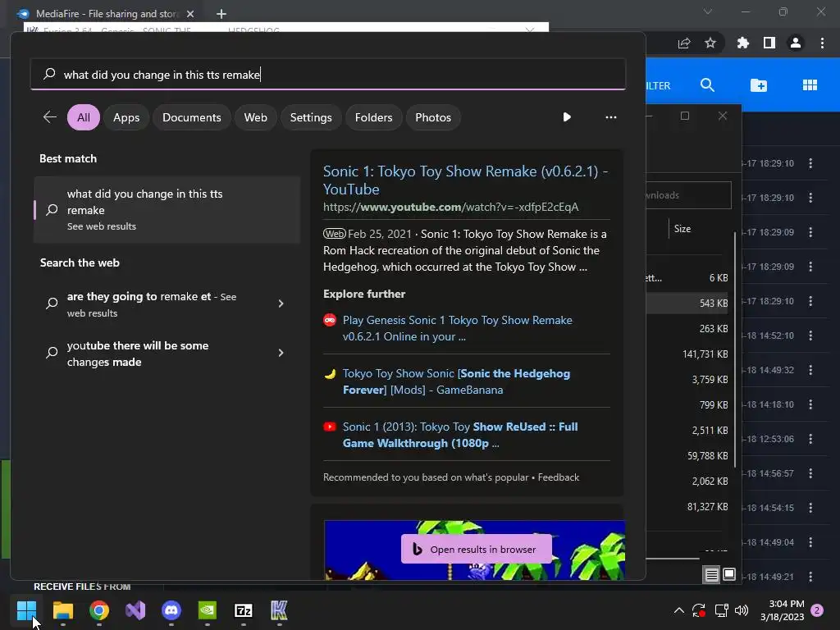
Task: Open File Explorer from the taskbar
Action: 62,610
